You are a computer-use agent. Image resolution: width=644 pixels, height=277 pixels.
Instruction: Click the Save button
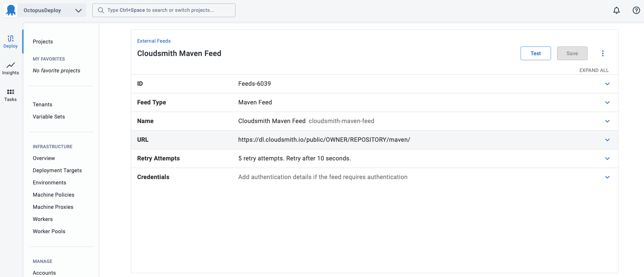(x=572, y=53)
